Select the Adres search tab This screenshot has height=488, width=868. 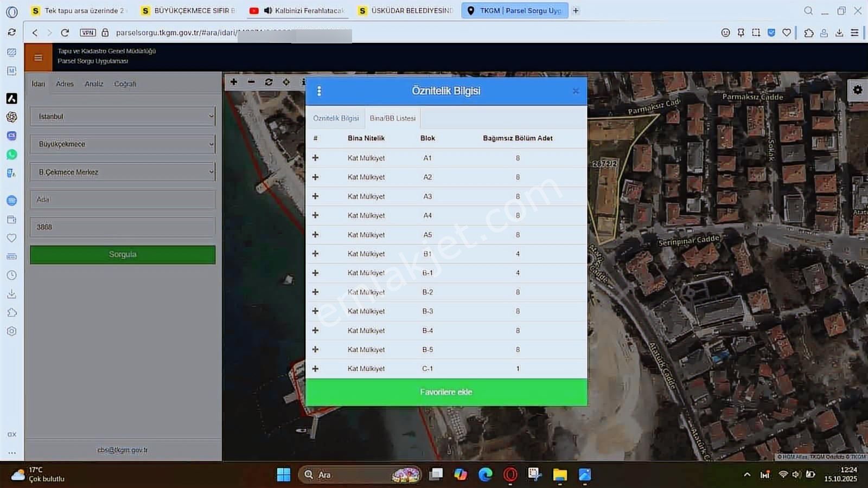click(65, 84)
